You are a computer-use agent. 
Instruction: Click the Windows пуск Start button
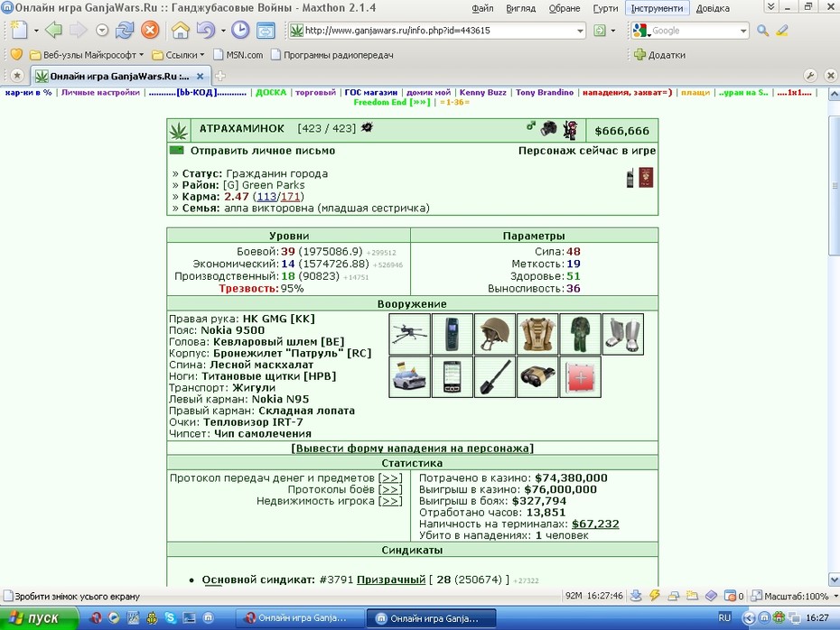tap(39, 618)
